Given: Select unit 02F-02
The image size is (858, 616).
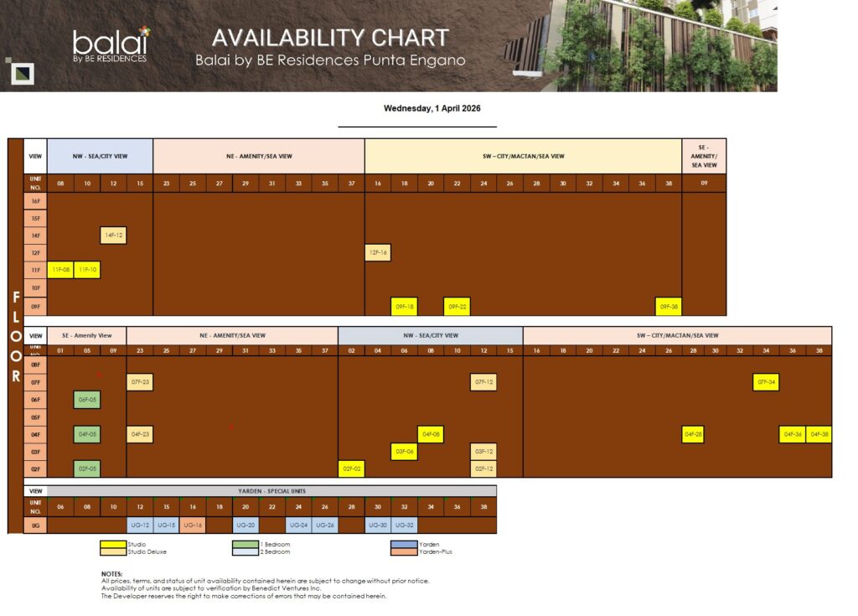Looking at the screenshot, I should 352,469.
